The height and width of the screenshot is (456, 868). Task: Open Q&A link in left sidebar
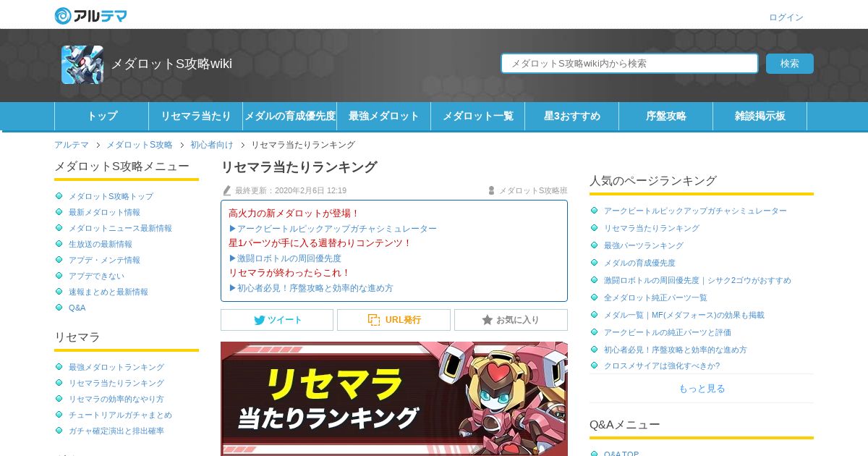tap(77, 308)
